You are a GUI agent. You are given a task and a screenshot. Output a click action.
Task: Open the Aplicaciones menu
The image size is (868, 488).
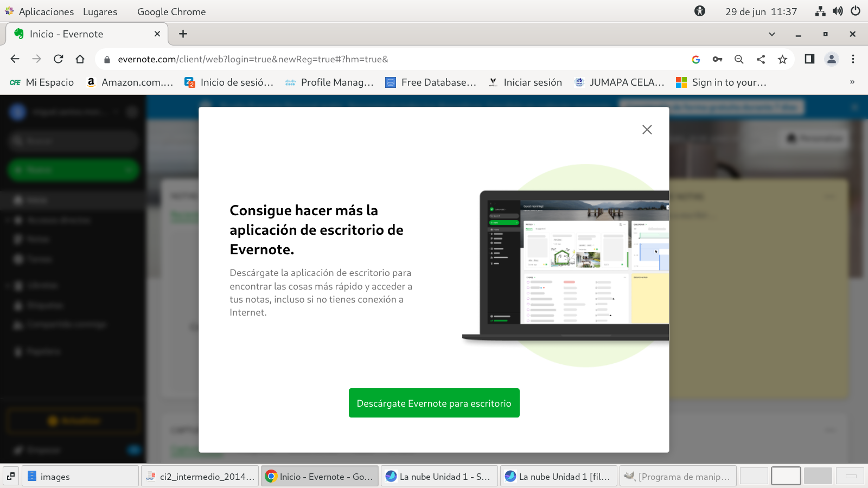pos(46,11)
